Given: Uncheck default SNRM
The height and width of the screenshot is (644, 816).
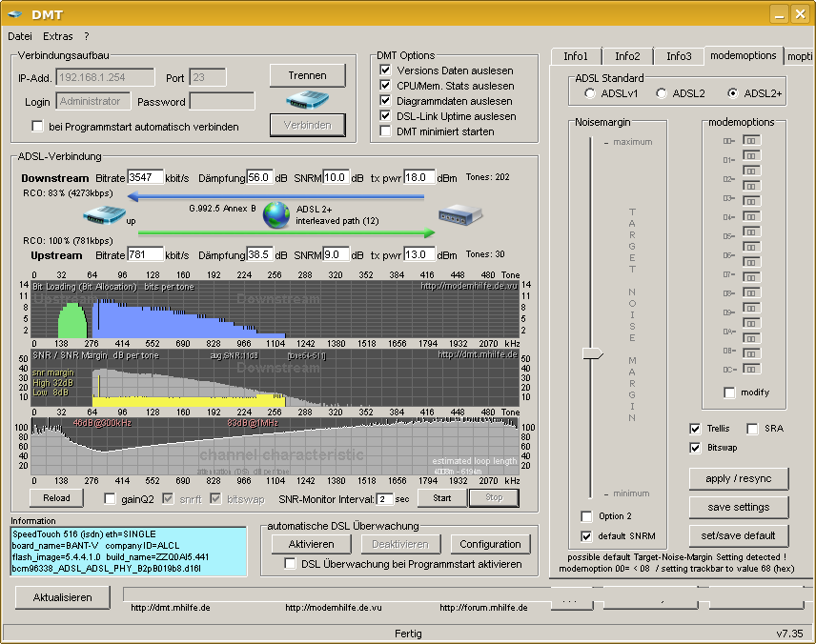Looking at the screenshot, I should tap(586, 535).
